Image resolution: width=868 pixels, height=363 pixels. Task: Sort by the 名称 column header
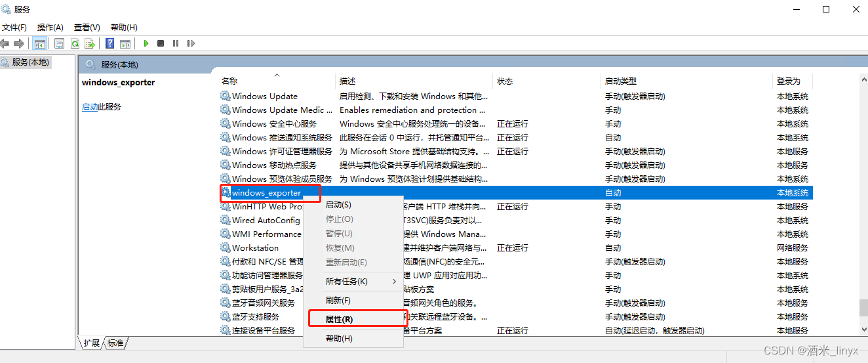pyautogui.click(x=276, y=81)
